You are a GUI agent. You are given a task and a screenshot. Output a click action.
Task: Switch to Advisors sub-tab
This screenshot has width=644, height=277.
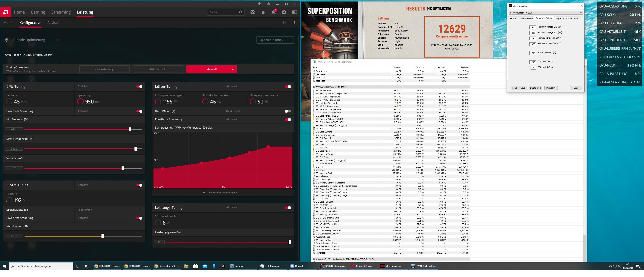[54, 22]
